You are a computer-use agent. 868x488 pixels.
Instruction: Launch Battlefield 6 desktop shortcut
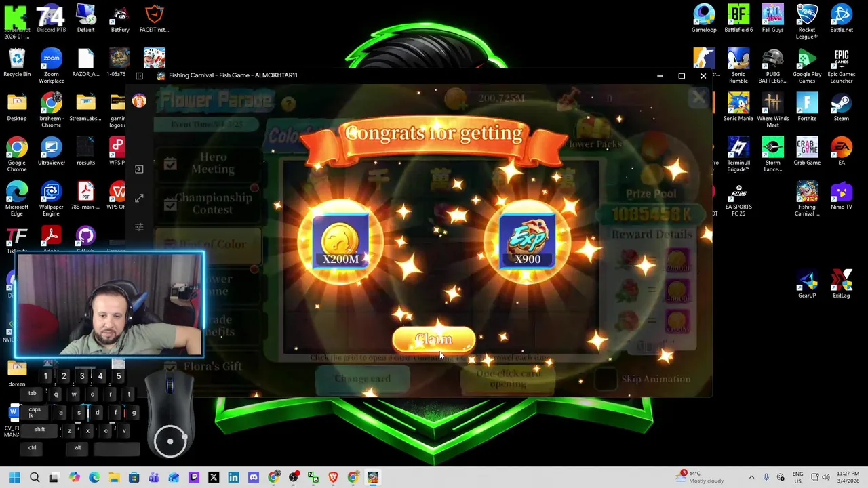pos(738,18)
